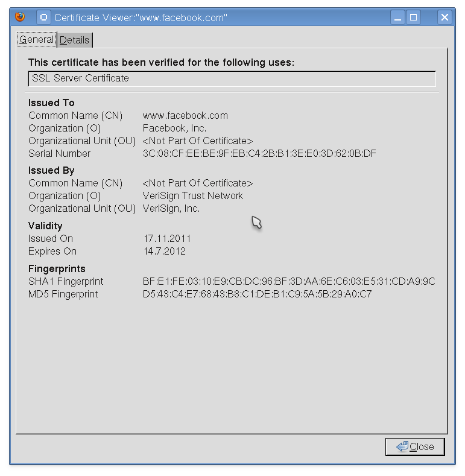Click issued on date 17.11.2011
The height and width of the screenshot is (476, 465).
click(x=167, y=239)
